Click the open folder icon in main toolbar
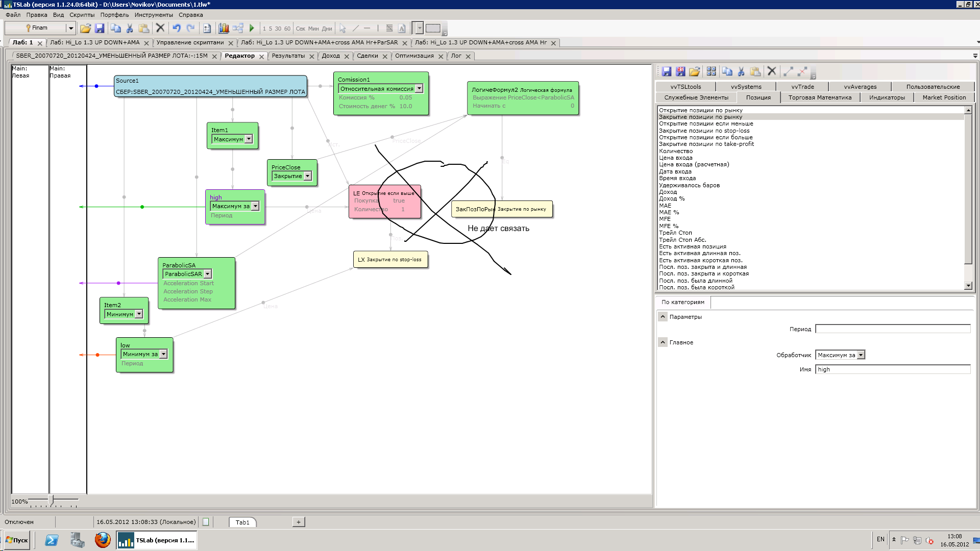 click(x=85, y=29)
